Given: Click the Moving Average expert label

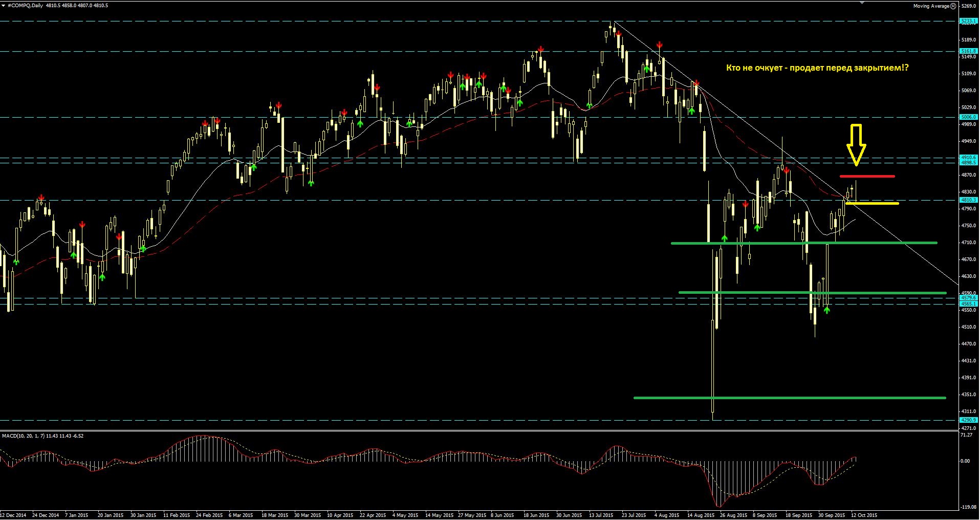Looking at the screenshot, I should (x=931, y=6).
